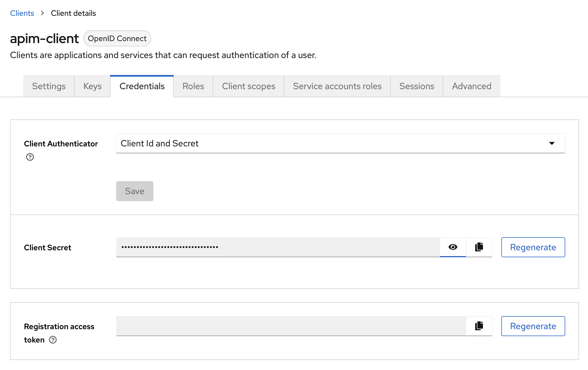Reveal the hidden client secret value
Screen dimensions: 588x370
453,247
